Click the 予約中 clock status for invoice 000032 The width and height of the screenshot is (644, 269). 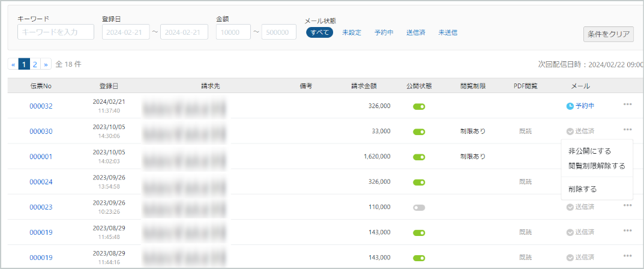coord(580,106)
